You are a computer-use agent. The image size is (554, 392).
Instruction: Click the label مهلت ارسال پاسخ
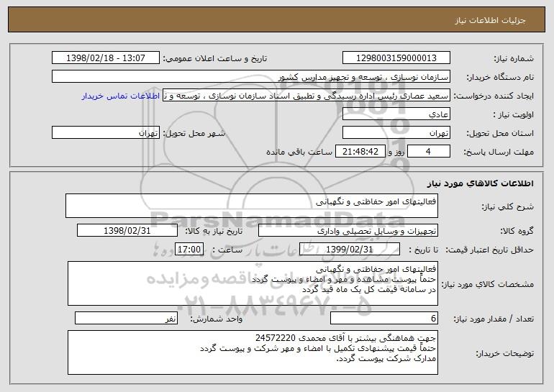(498, 152)
